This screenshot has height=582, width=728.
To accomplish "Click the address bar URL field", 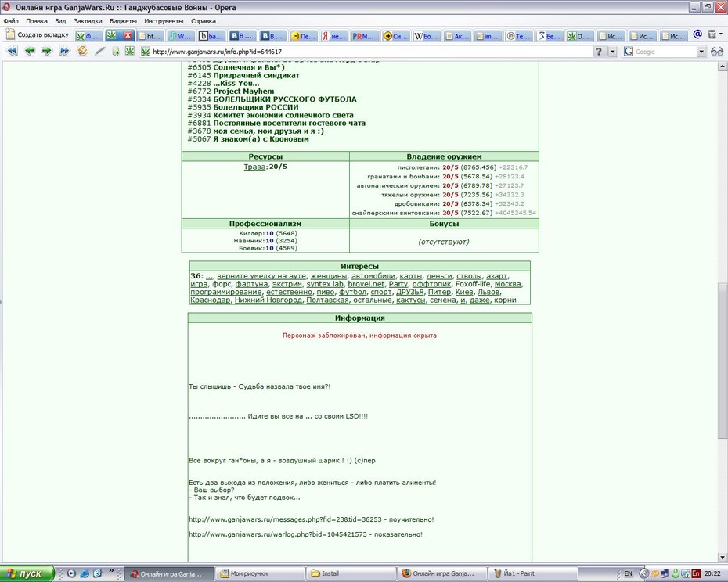I will point(367,52).
